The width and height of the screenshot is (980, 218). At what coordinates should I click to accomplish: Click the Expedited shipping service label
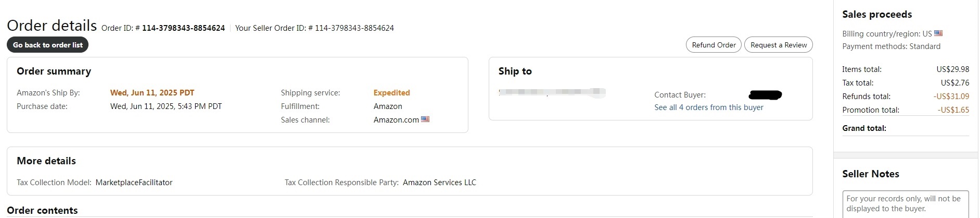[391, 93]
